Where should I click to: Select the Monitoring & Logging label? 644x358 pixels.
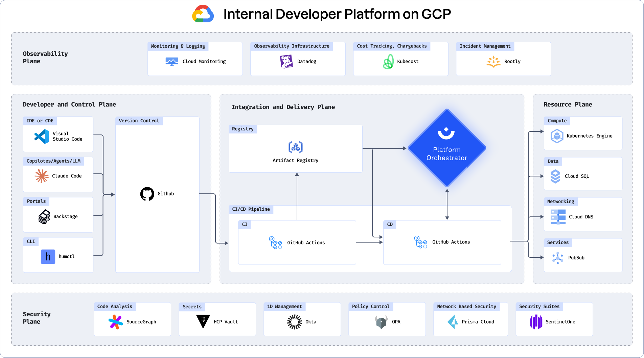(178, 46)
